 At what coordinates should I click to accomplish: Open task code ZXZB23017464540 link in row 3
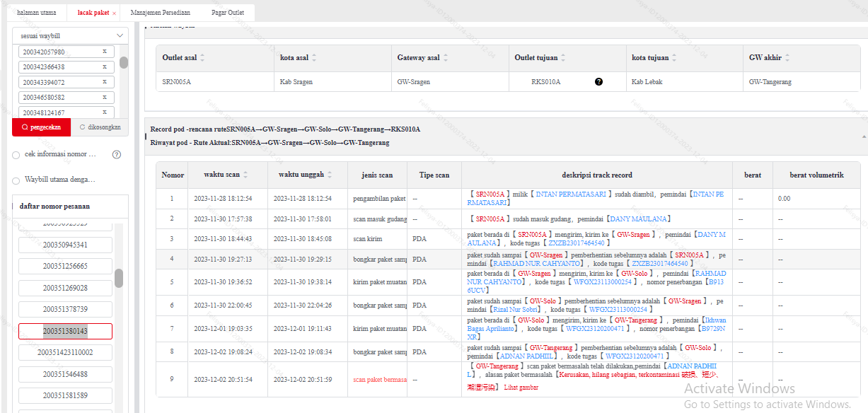point(576,243)
